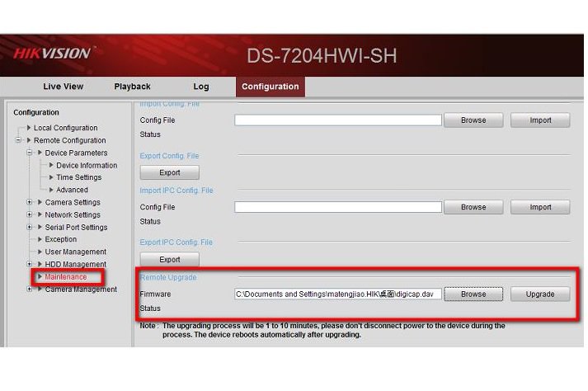
Task: Open the Live View tab
Action: (x=63, y=87)
